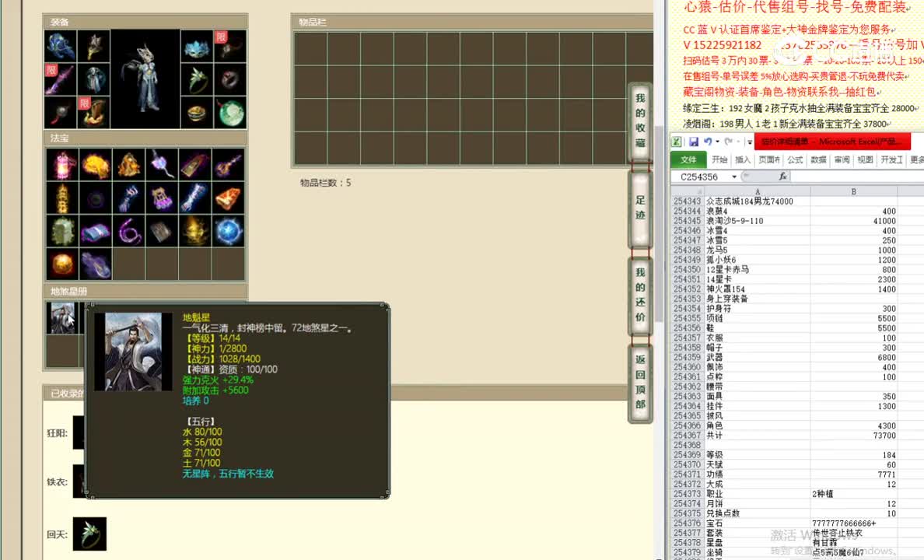
Task: Expand the undo history dropdown arrow
Action: [x=717, y=142]
